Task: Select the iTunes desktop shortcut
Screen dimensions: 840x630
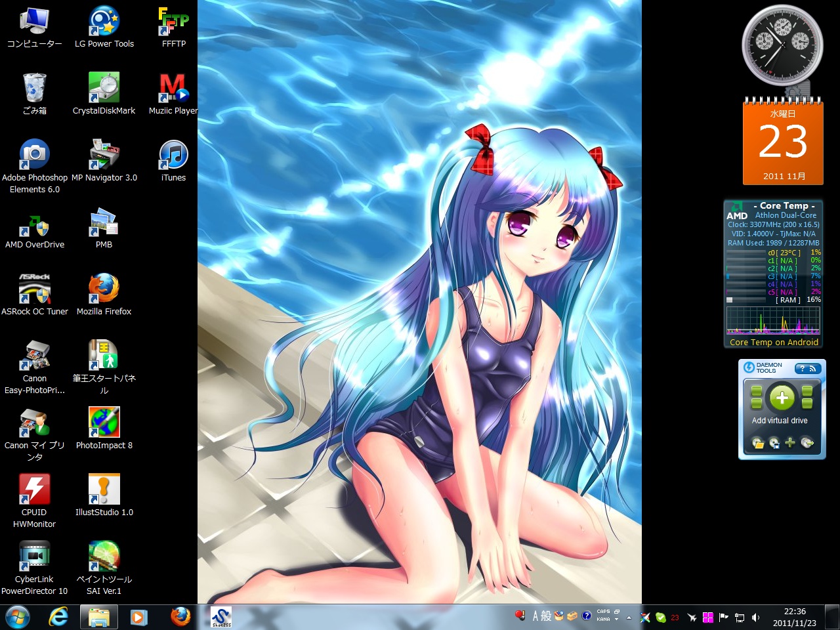Action: coord(173,161)
